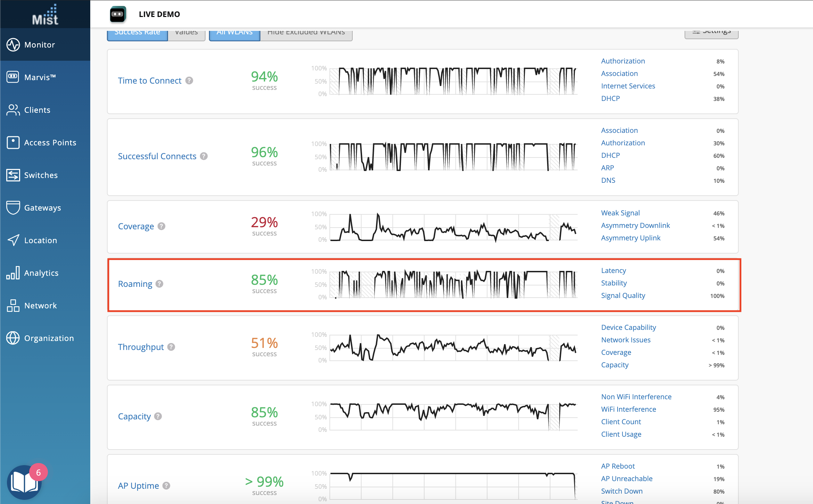Click the Coverage success trend graph
Screen dimensions: 813x504
pyautogui.click(x=453, y=227)
